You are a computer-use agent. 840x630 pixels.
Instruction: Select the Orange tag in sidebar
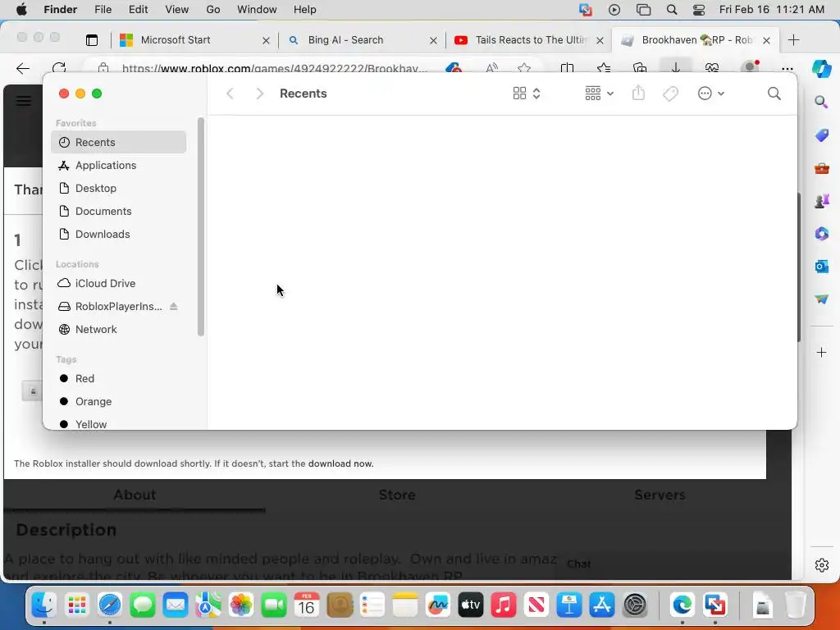point(118,401)
